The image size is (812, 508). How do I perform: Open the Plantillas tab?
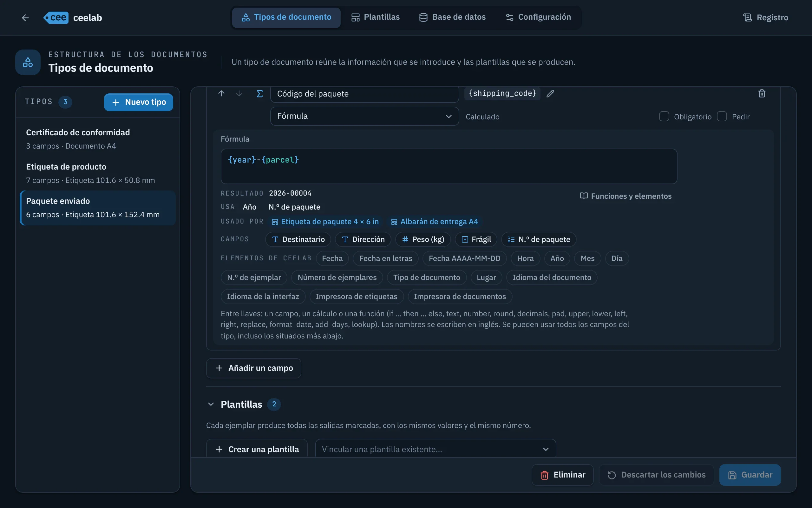pyautogui.click(x=375, y=17)
